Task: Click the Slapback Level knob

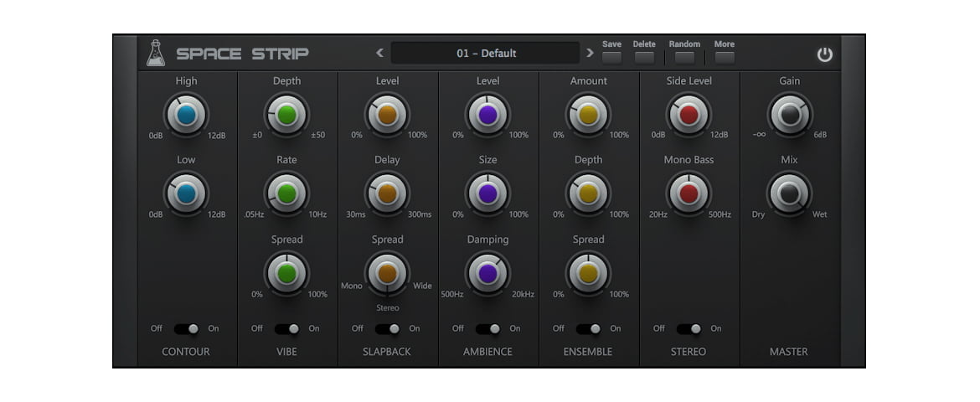Action: coord(387,115)
